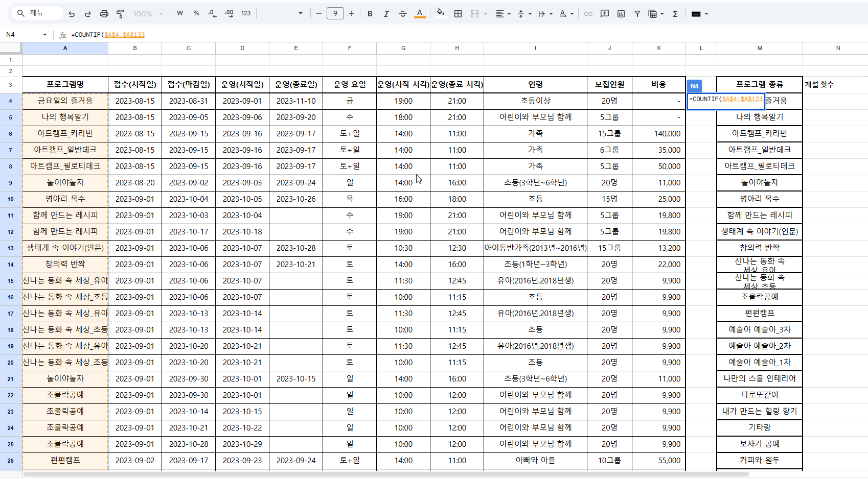The width and height of the screenshot is (868, 478).
Task: Open the functions sigma icon
Action: point(675,14)
